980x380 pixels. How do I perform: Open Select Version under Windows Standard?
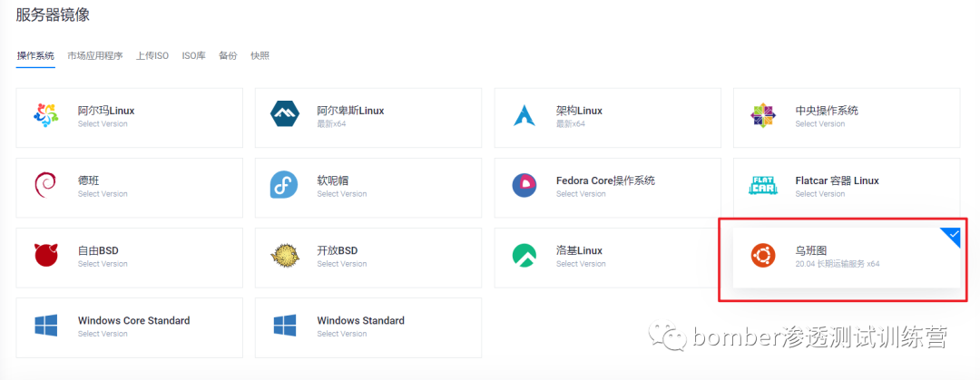tap(342, 334)
